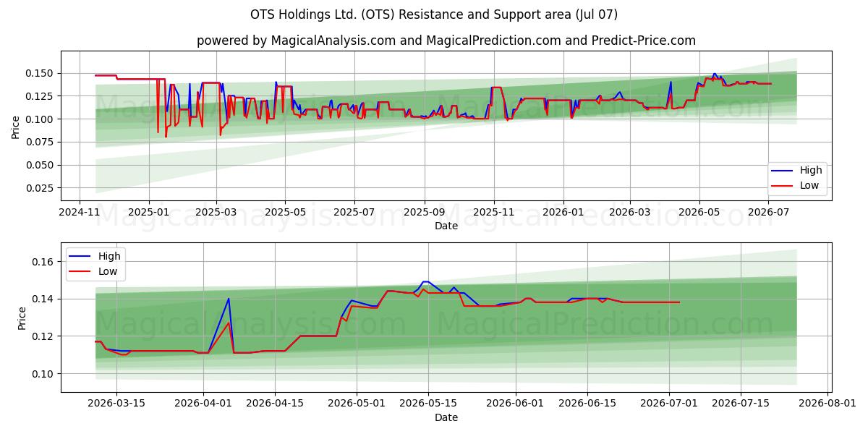
Task: Click the '2025-09' x-axis tick label
Action: coord(425,212)
